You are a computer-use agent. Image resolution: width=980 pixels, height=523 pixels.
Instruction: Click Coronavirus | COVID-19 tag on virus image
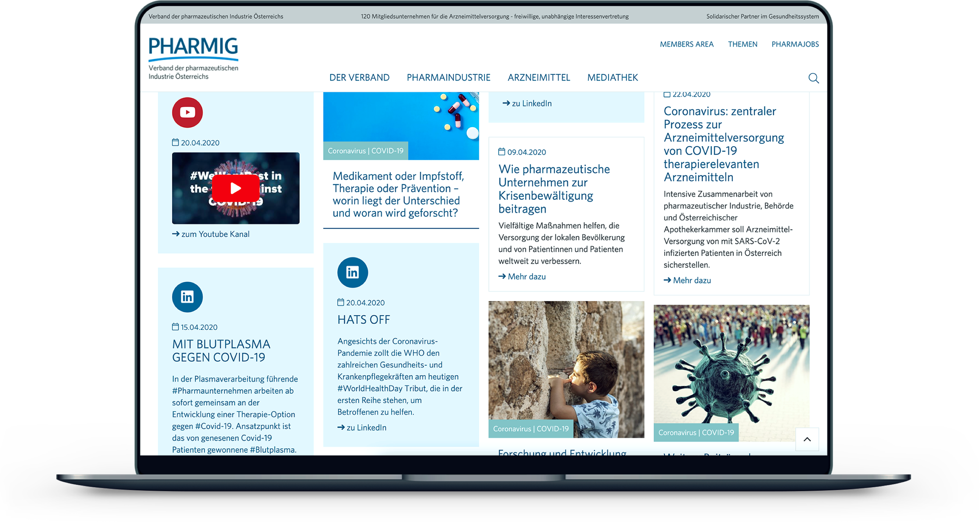696,433
